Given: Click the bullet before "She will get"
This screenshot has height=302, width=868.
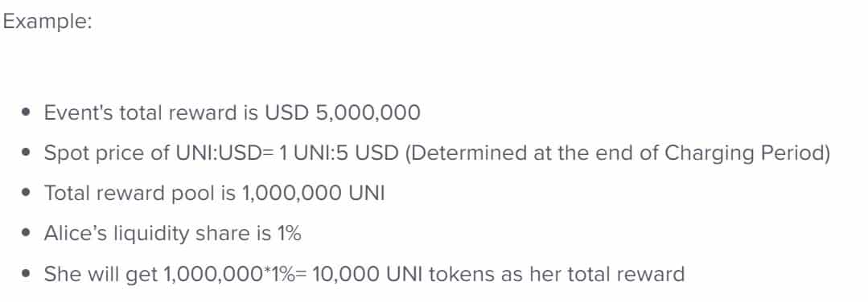Looking at the screenshot, I should (26, 274).
